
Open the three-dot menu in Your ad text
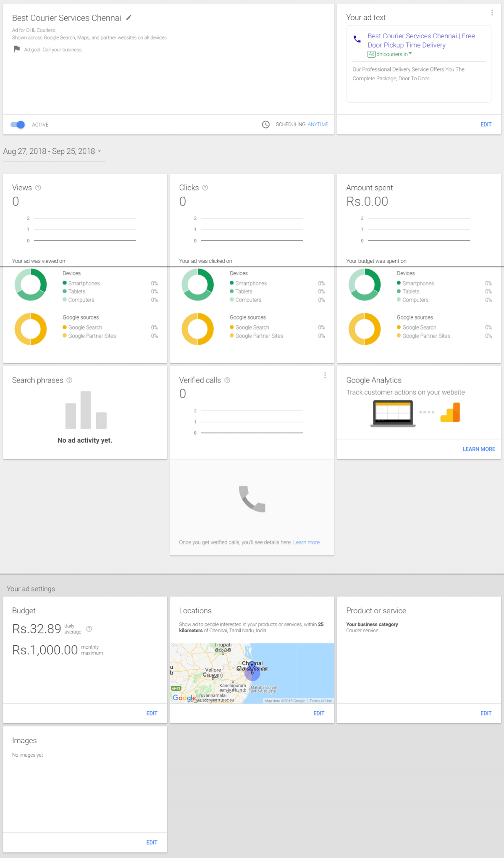coord(492,13)
